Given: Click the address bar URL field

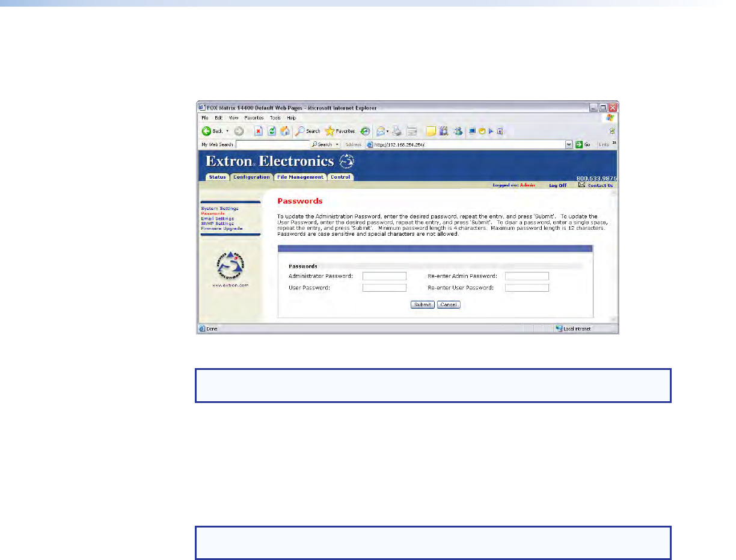Looking at the screenshot, I should click(x=469, y=144).
